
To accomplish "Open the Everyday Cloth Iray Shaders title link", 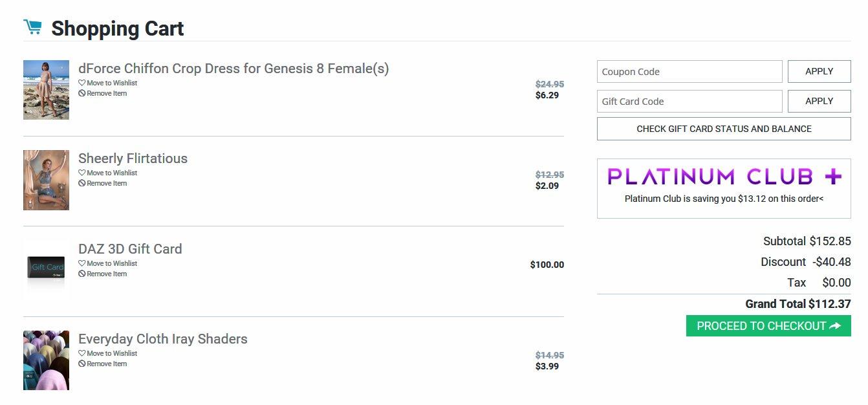I will 163,339.
